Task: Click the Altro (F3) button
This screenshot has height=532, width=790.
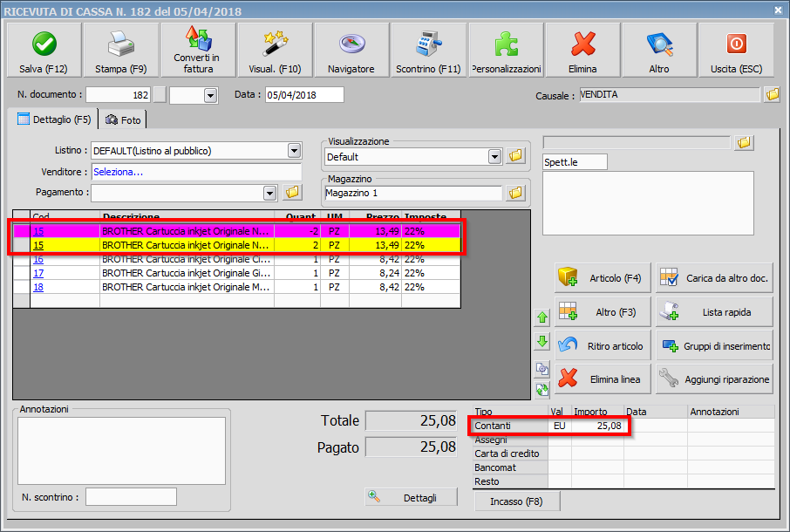Action: (603, 312)
